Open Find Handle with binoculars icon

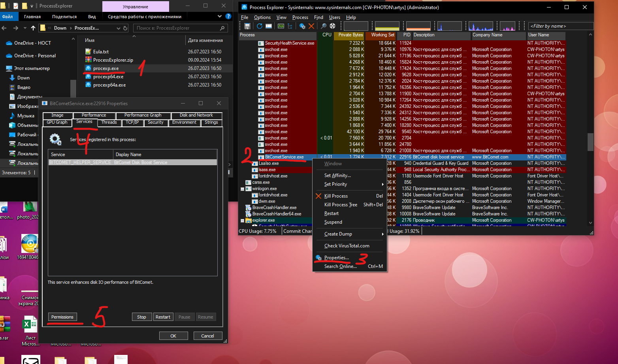click(x=323, y=26)
